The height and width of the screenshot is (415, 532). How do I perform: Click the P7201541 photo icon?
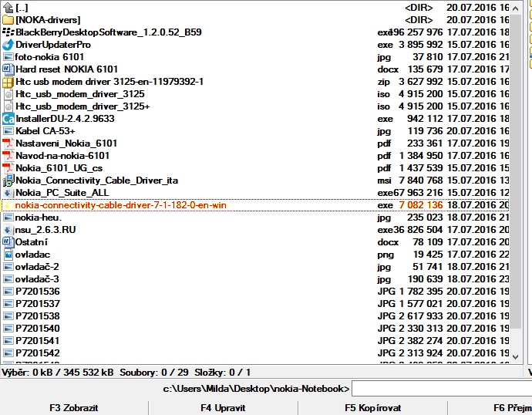click(x=8, y=341)
